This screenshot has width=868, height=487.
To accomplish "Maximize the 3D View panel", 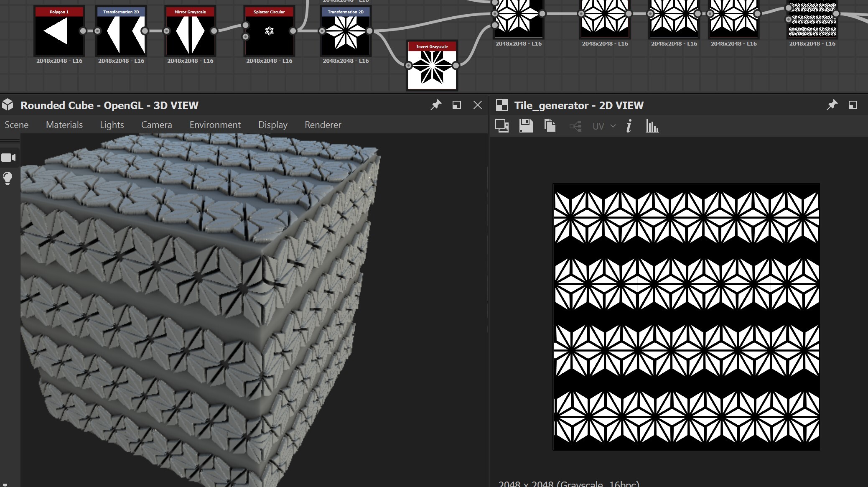I will click(457, 105).
